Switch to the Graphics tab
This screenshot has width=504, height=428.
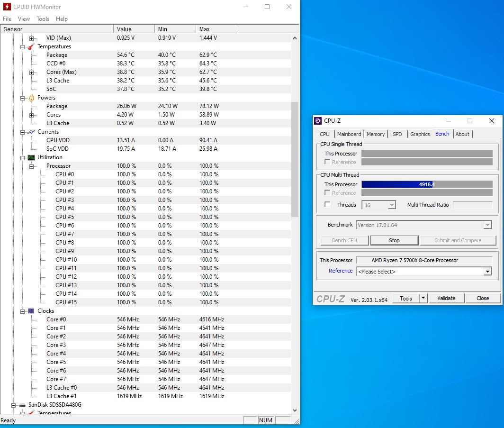click(420, 134)
